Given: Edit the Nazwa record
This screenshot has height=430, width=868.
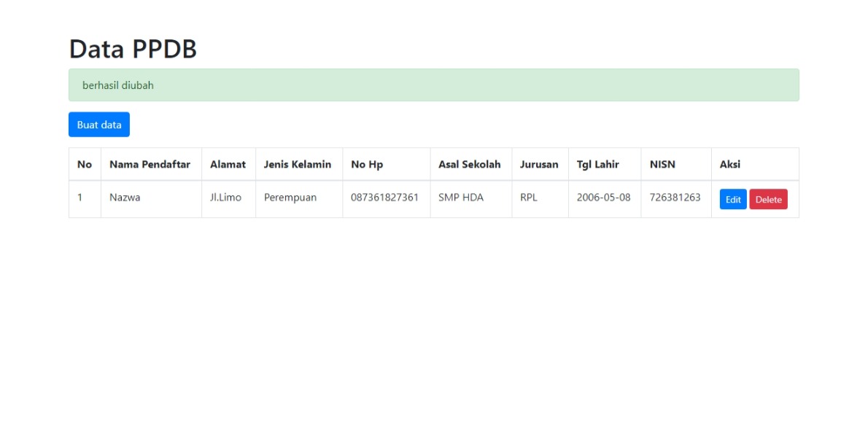Looking at the screenshot, I should (x=732, y=200).
